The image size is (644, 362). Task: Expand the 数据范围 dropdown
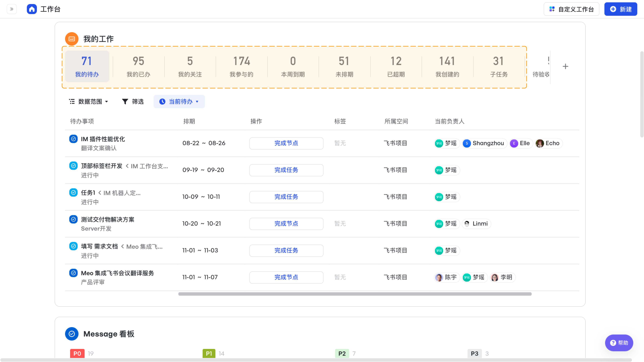89,101
